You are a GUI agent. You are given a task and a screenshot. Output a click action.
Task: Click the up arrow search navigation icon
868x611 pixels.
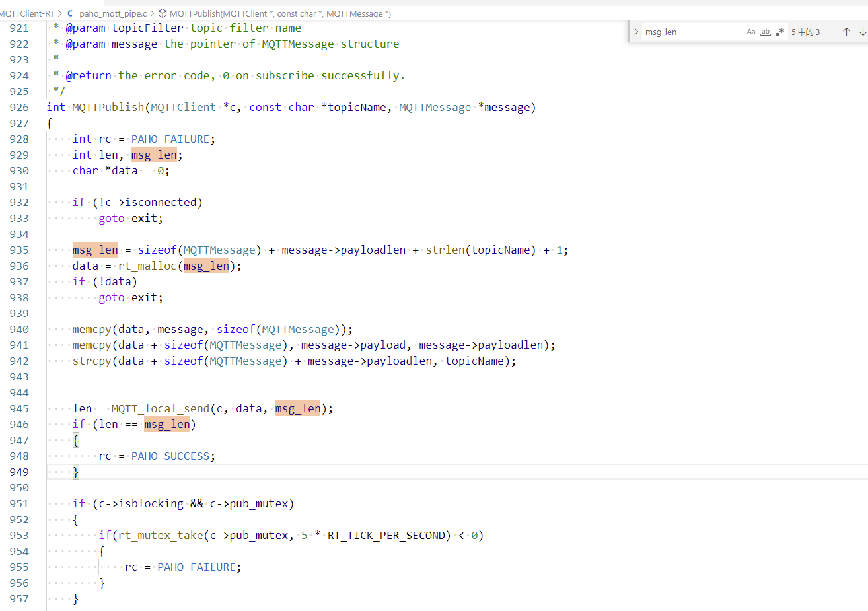[x=846, y=31]
